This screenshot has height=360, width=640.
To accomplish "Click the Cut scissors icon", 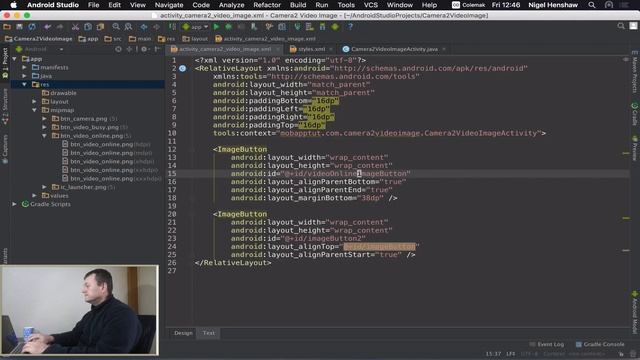I will (76, 27).
